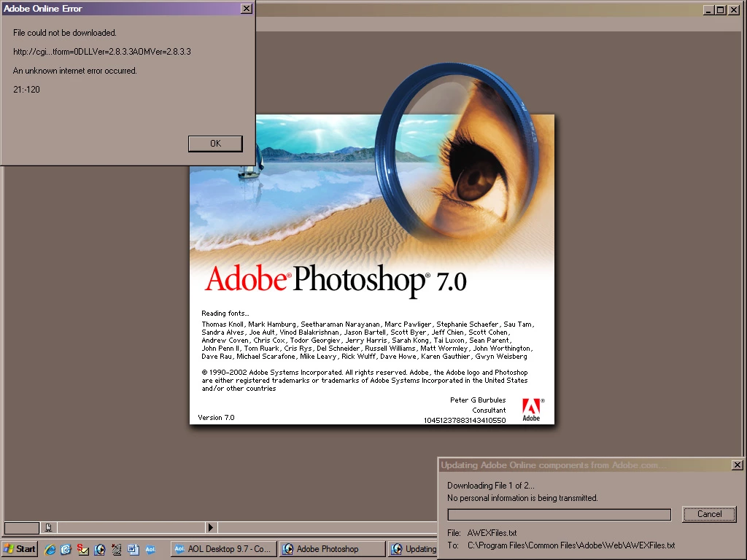
Task: Click 'File could not be downloaded.' message
Action: click(x=65, y=33)
